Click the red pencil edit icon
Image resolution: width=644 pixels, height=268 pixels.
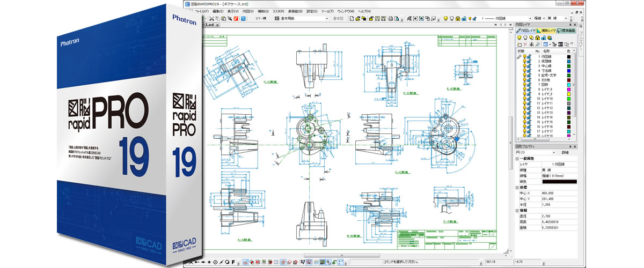click(235, 18)
